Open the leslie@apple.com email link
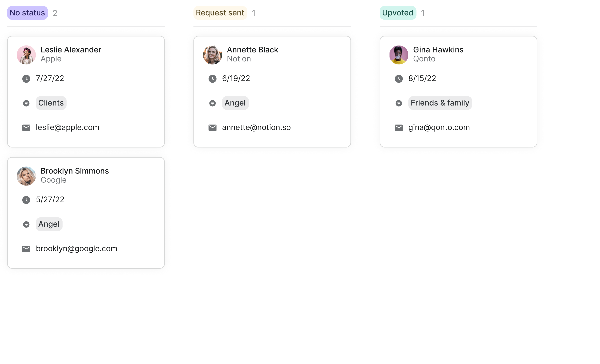The image size is (600, 364). point(67,127)
